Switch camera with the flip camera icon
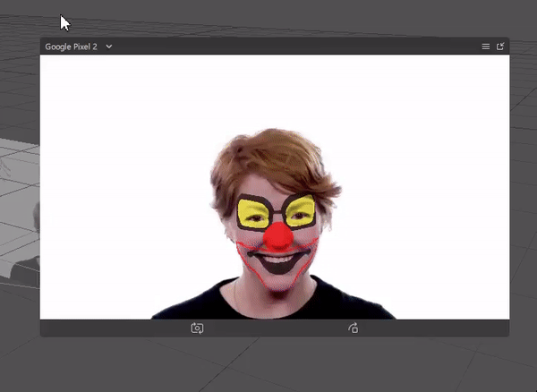 [197, 328]
